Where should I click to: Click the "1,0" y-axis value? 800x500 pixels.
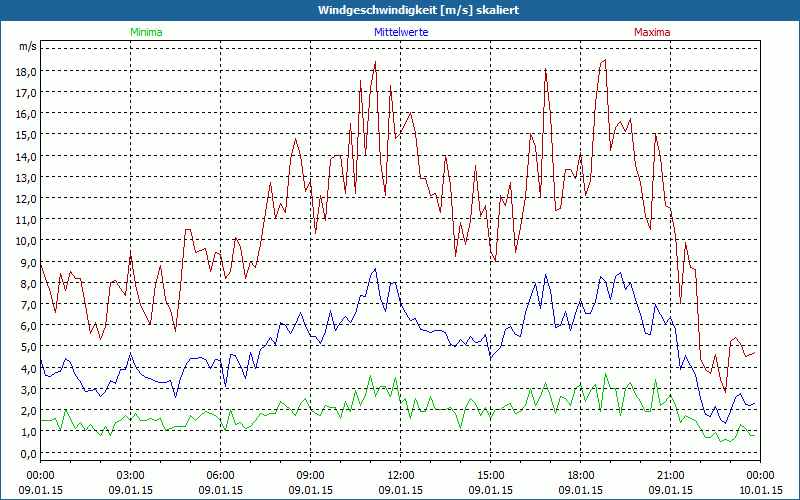(x=30, y=433)
